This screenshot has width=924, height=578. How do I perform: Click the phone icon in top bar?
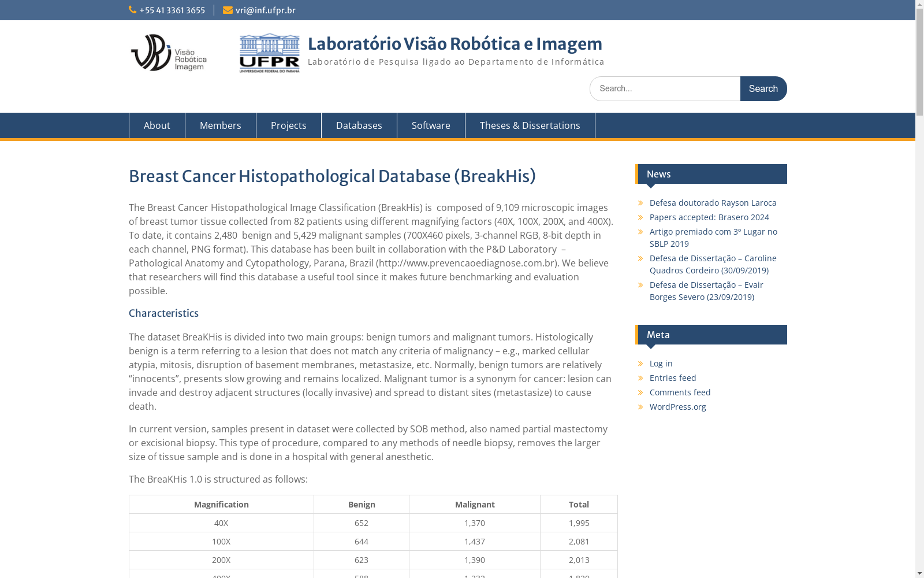[x=133, y=10]
